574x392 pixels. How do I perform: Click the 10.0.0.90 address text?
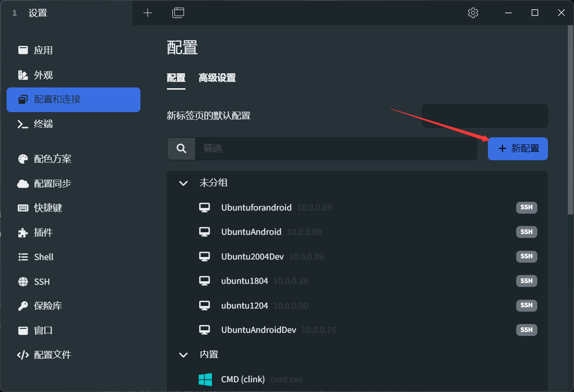click(x=291, y=305)
